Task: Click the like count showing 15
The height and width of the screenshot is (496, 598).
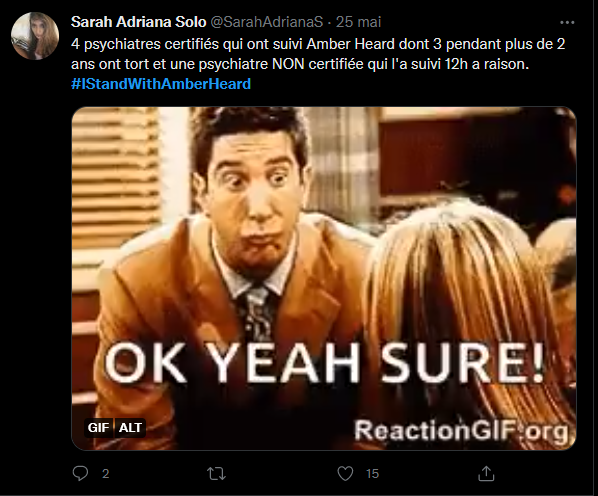Action: pos(372,474)
